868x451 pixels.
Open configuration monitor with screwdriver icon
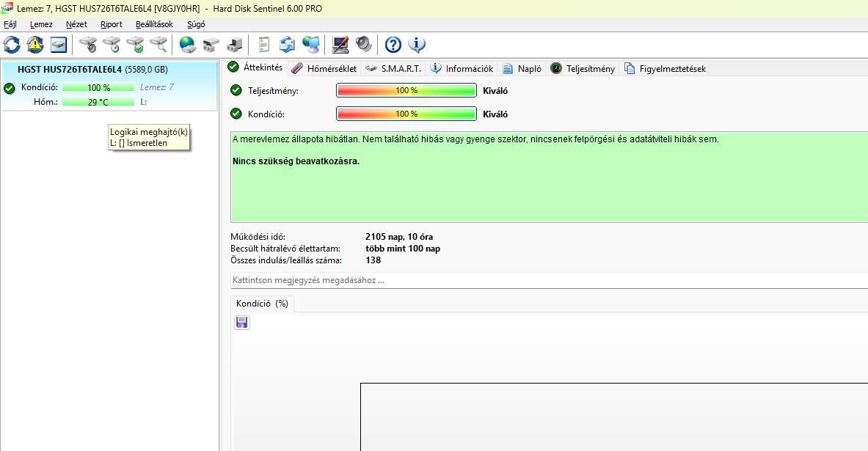[340, 44]
